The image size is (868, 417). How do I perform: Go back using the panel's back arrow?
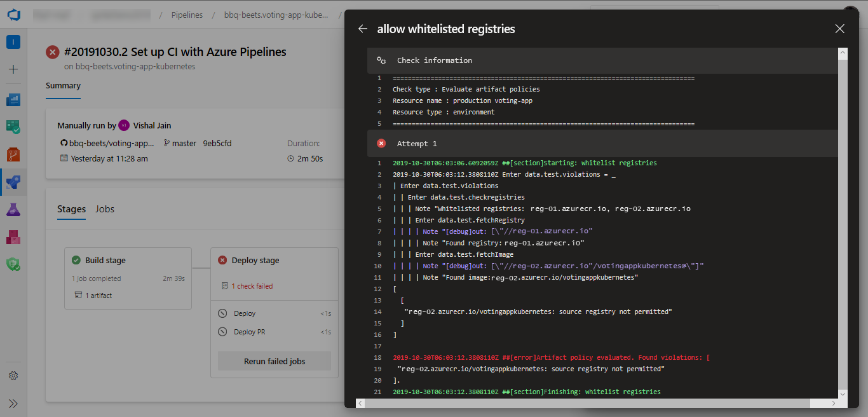pos(363,29)
